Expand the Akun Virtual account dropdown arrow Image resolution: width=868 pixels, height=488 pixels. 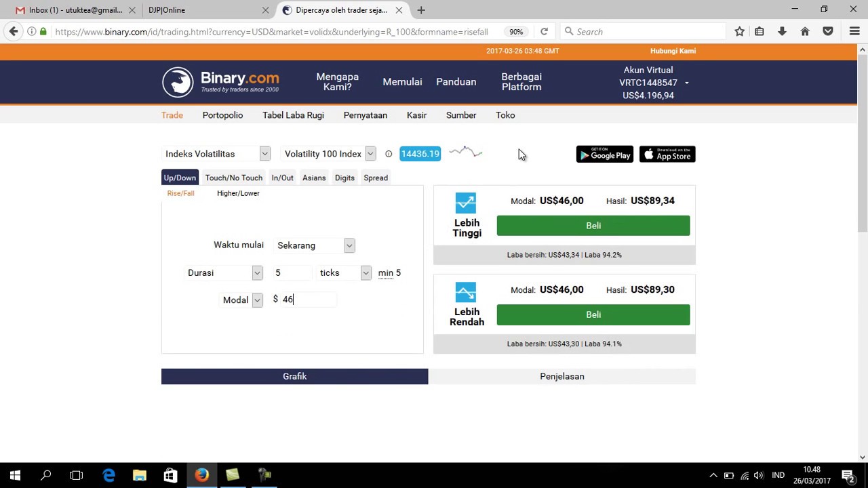click(x=686, y=83)
